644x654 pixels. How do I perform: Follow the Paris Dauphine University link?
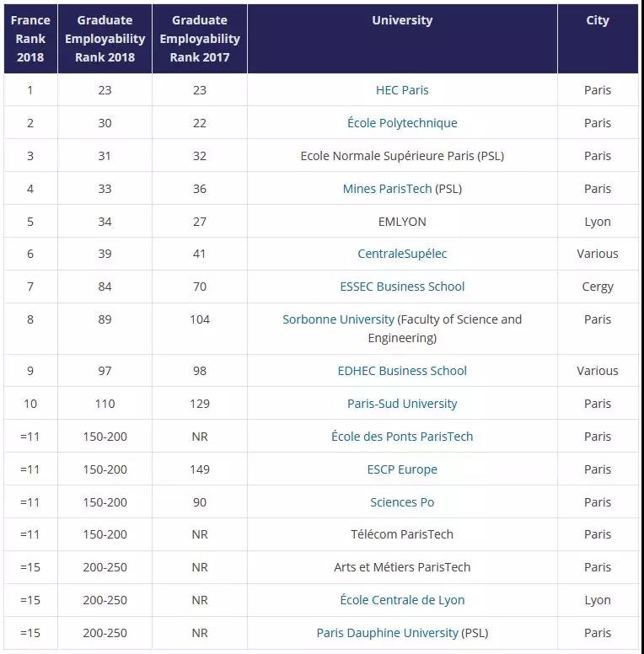point(387,633)
